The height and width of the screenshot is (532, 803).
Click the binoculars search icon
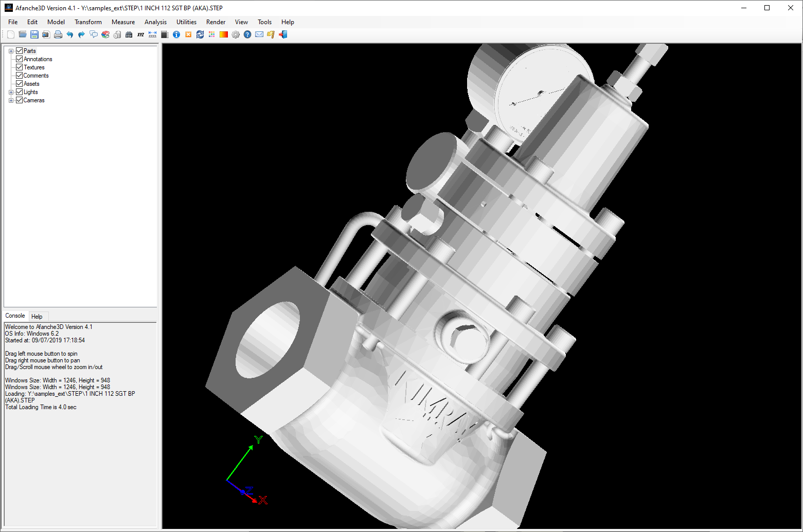(x=129, y=34)
